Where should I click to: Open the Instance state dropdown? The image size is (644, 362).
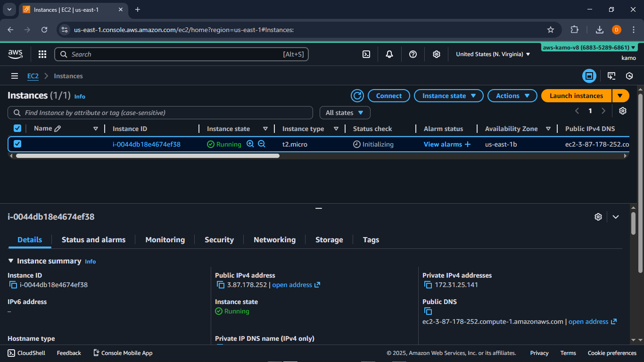click(x=448, y=96)
